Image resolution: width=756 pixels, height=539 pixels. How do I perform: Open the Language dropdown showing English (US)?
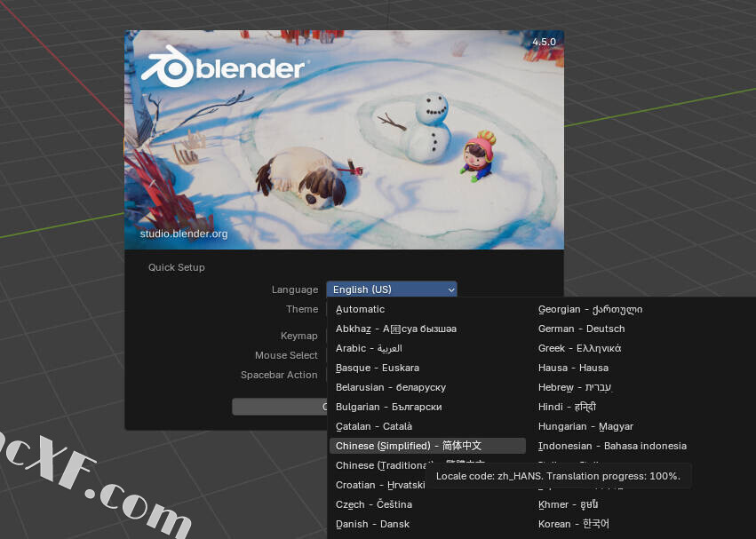point(392,289)
